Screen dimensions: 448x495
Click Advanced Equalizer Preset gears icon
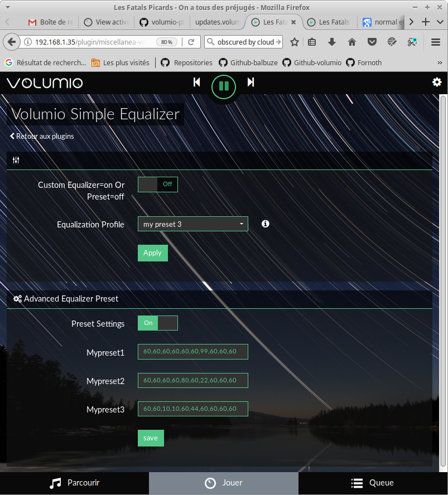(x=17, y=299)
